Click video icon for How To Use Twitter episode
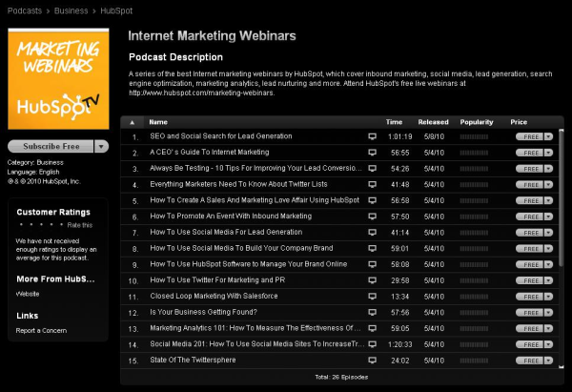Viewport: 572px width, 392px height. (x=373, y=279)
